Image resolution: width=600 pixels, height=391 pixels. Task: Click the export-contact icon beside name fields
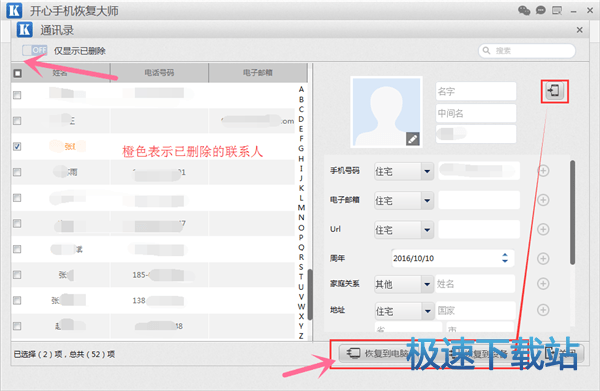pos(554,91)
